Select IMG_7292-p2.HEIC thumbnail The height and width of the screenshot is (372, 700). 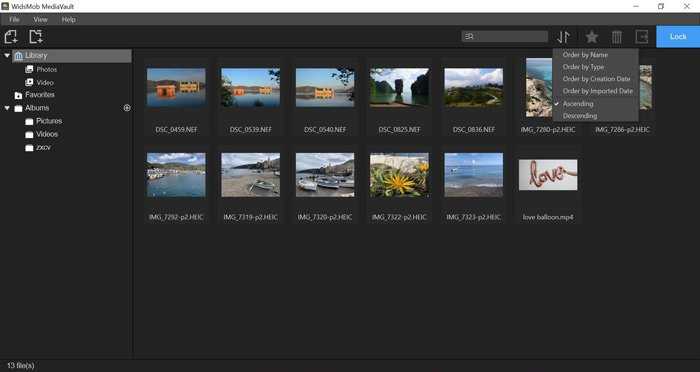point(176,175)
